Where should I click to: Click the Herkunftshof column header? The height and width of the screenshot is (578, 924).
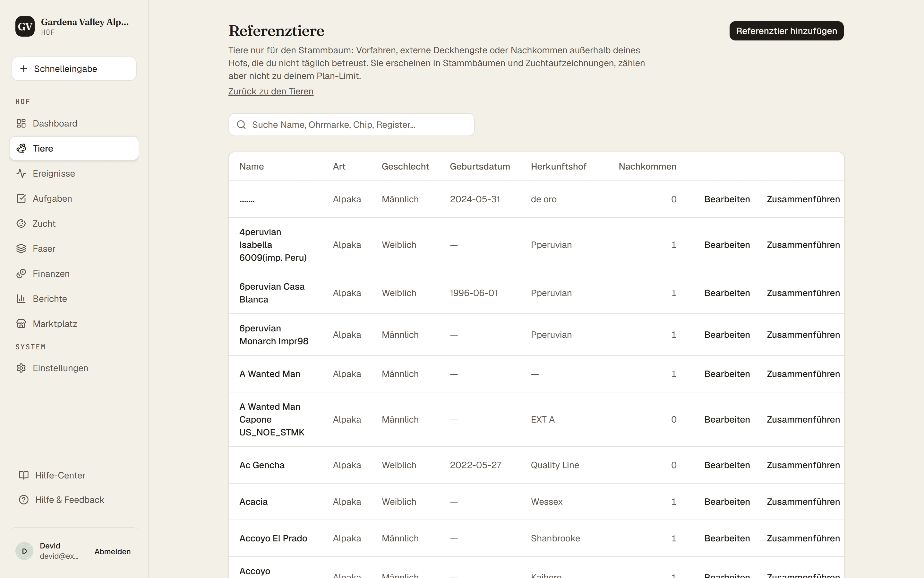point(559,166)
